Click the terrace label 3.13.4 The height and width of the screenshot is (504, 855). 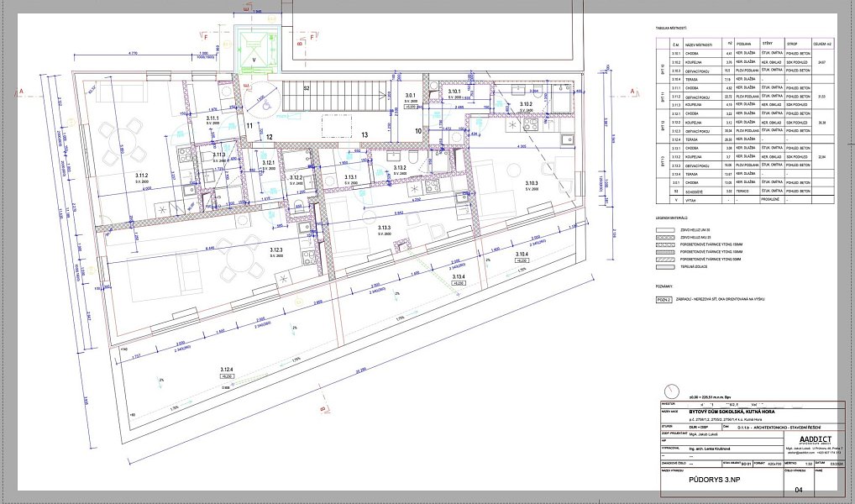tap(458, 277)
